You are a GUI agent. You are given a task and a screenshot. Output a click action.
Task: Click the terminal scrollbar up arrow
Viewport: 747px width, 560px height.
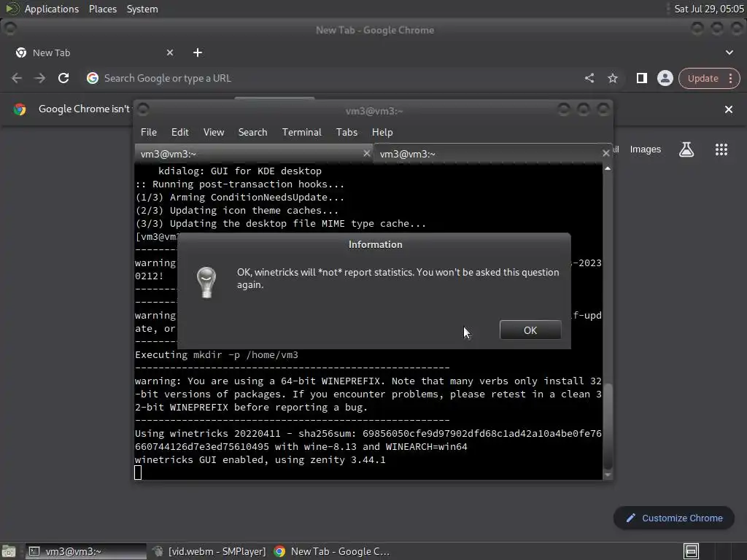pos(608,168)
